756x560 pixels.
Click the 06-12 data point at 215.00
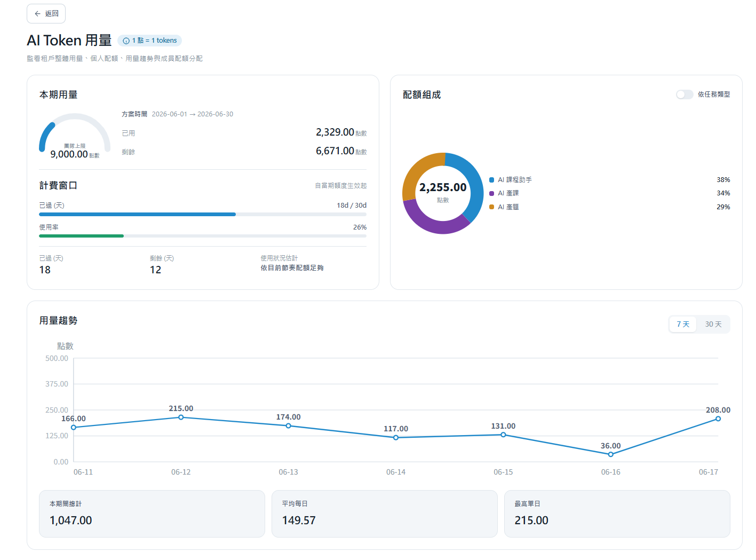(x=181, y=417)
